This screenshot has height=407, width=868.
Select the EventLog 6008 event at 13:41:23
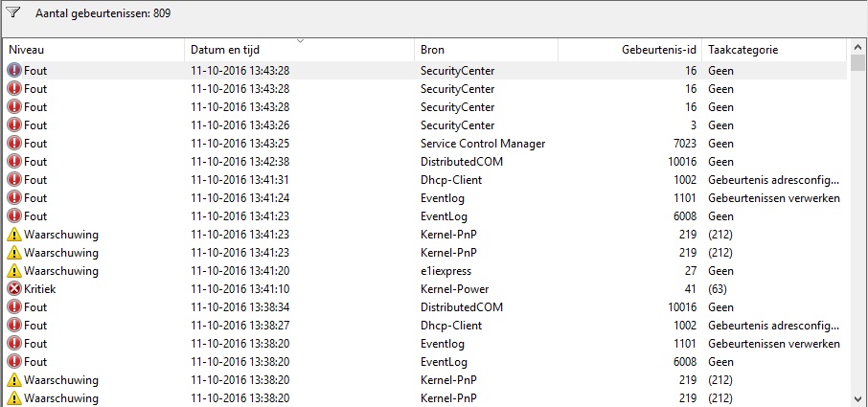[425, 216]
